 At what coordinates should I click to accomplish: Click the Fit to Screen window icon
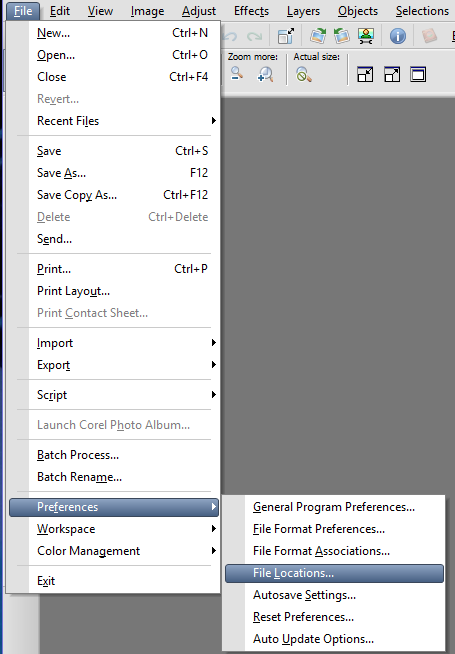(418, 75)
